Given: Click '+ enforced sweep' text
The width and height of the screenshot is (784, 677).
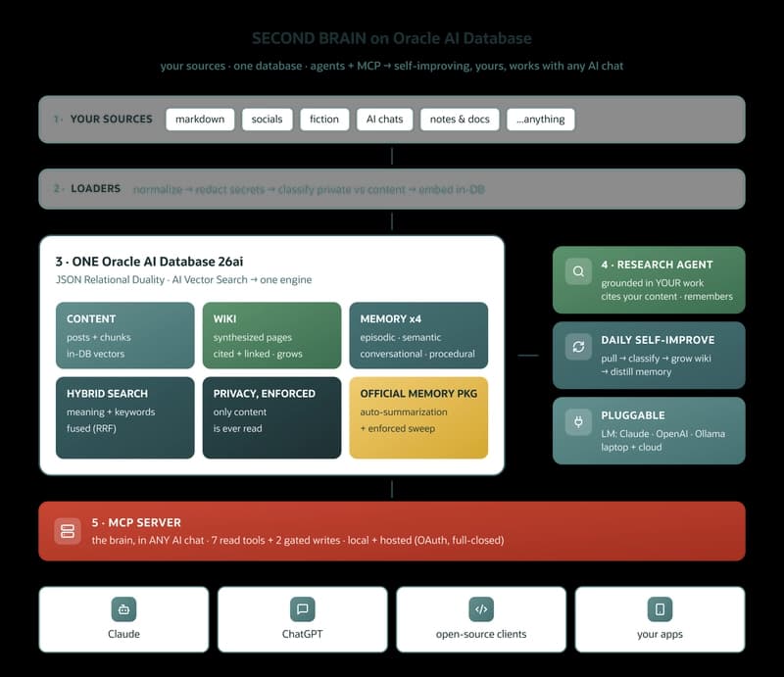Looking at the screenshot, I should pos(398,428).
